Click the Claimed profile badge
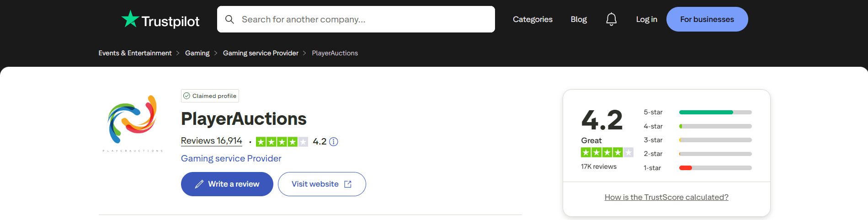Viewport: 868px width, 220px height. 210,96
